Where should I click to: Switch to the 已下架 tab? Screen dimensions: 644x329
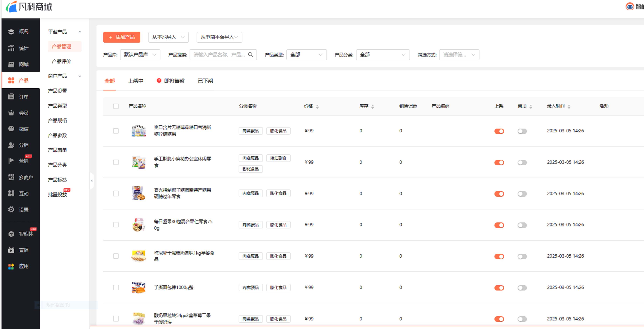(205, 81)
